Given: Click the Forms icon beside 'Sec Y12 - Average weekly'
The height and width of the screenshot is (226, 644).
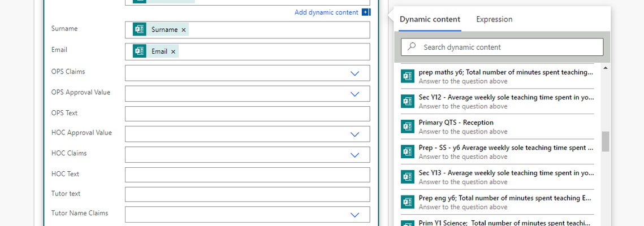Looking at the screenshot, I should pyautogui.click(x=408, y=101).
